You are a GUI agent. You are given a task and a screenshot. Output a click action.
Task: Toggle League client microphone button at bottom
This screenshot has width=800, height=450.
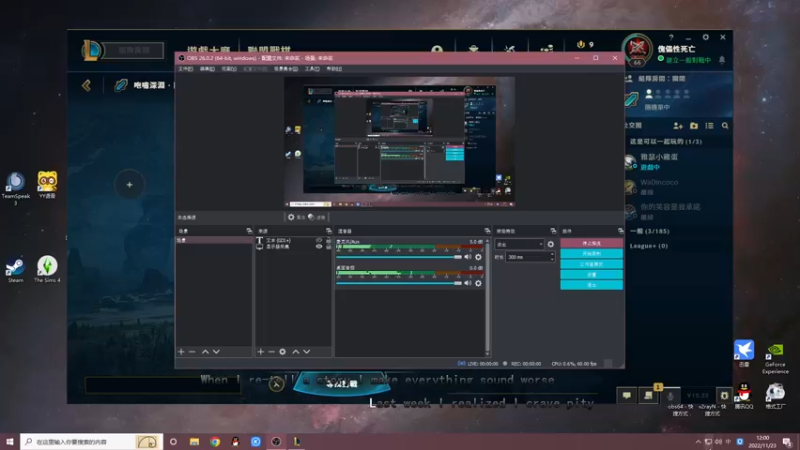(670, 396)
